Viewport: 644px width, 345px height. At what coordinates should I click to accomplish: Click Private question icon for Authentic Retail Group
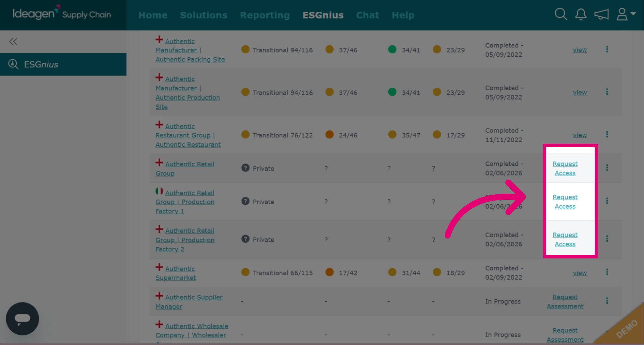click(x=246, y=168)
